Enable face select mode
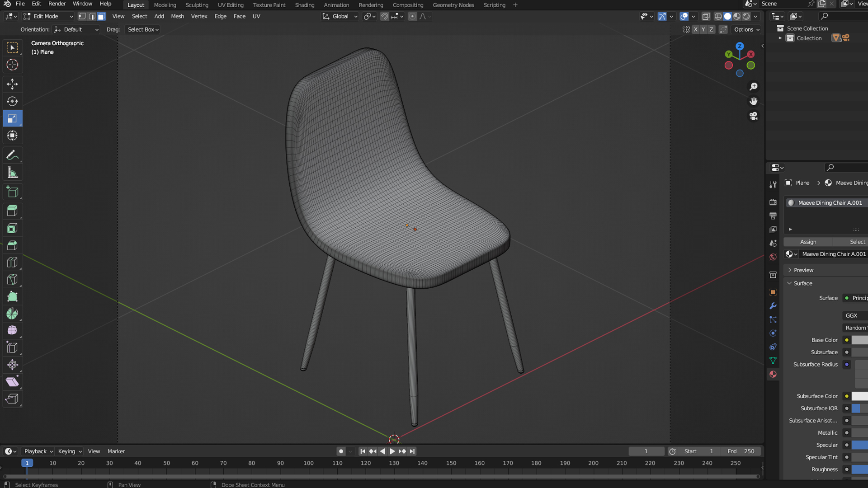This screenshot has height=488, width=868. point(102,16)
